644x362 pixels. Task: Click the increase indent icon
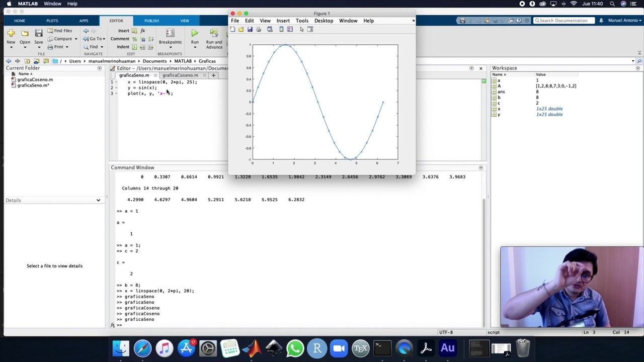point(143,47)
